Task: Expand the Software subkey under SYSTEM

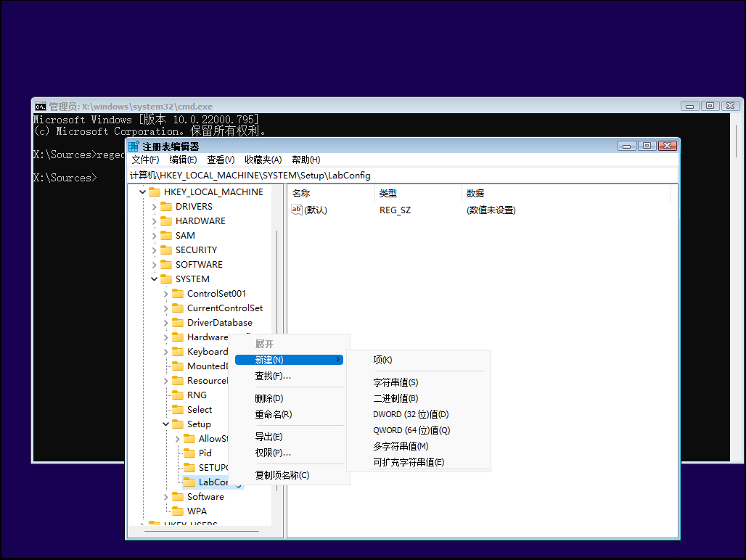Action: pos(165,497)
